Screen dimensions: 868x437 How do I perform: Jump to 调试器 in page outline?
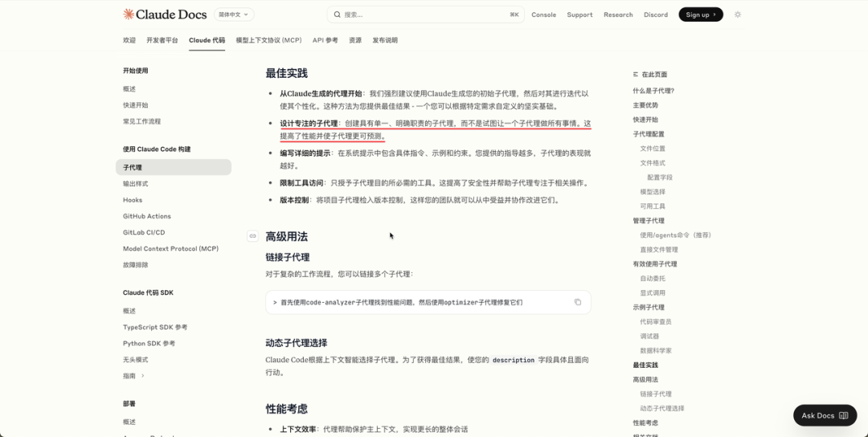coord(649,336)
